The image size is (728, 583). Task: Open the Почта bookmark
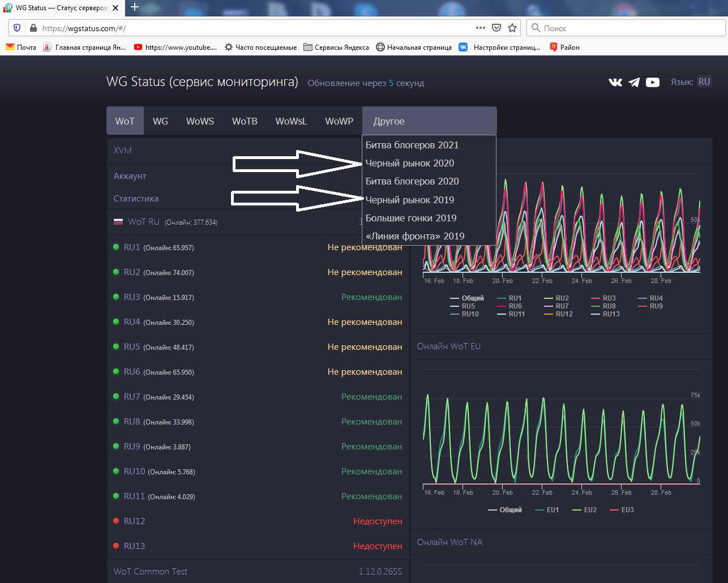point(21,47)
